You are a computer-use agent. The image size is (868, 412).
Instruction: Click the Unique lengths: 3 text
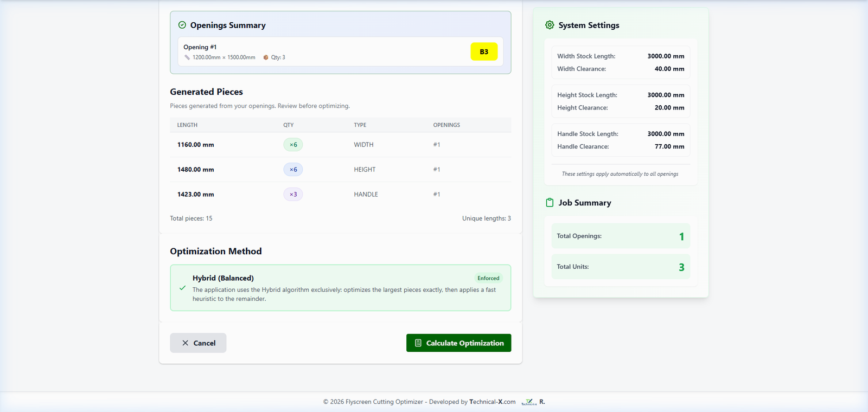[x=487, y=218]
